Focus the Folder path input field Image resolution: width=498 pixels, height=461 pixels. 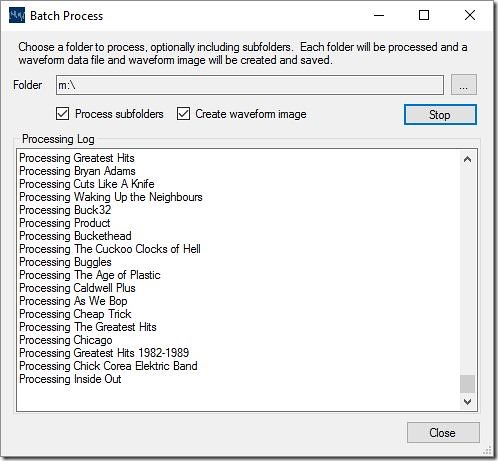coord(250,85)
